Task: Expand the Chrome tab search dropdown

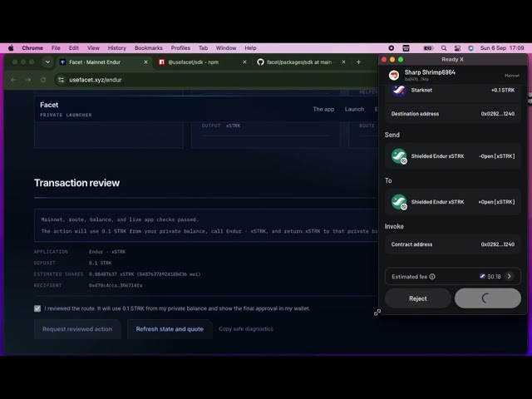Action: click(x=48, y=62)
